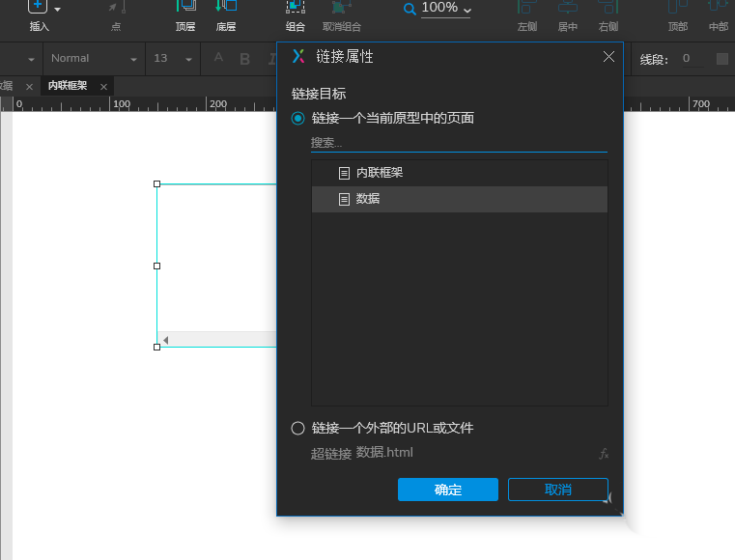Align left with 左侧

click(527, 16)
